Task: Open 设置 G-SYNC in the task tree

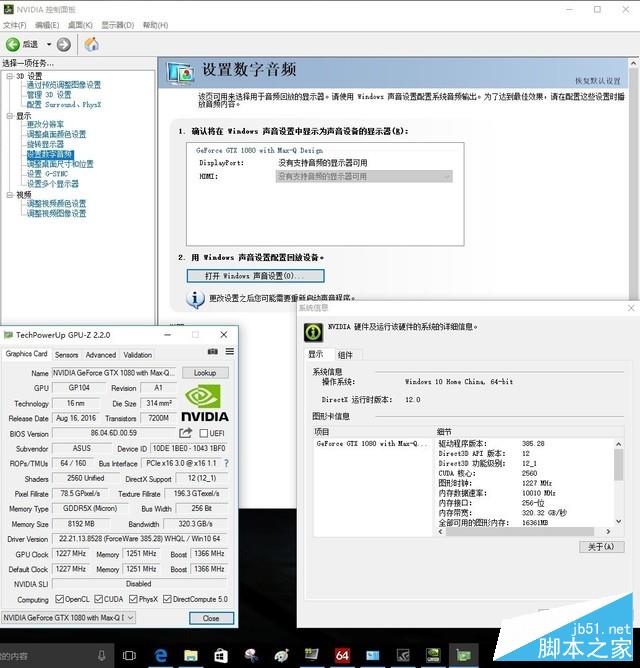Action: pyautogui.click(x=47, y=174)
